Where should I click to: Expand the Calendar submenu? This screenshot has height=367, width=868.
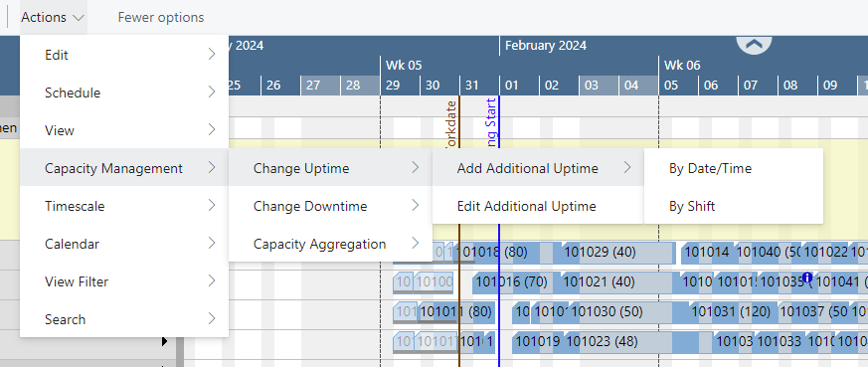124,244
